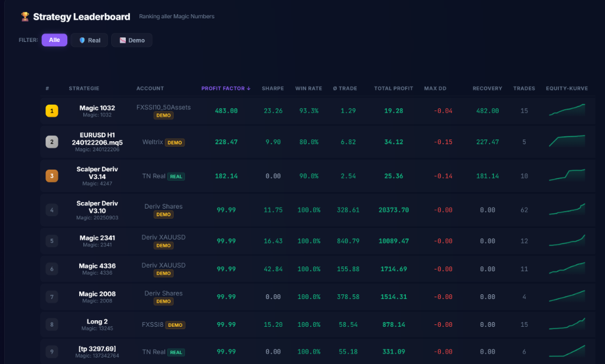Image resolution: width=605 pixels, height=364 pixels.
Task: Click the equity curve sparkline of Magic 2341
Action: 567,240
